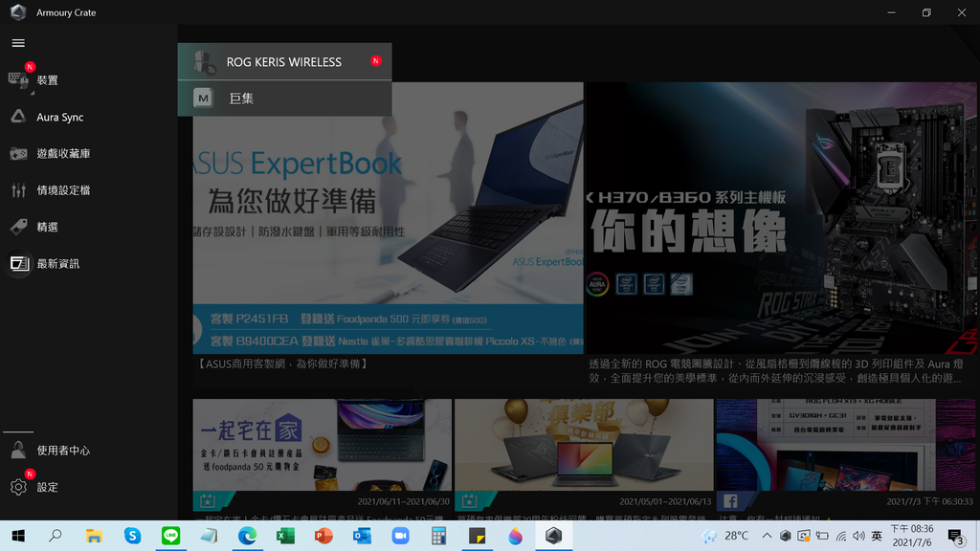Select 巨集 macro option
This screenshot has width=980, height=551.
(284, 99)
